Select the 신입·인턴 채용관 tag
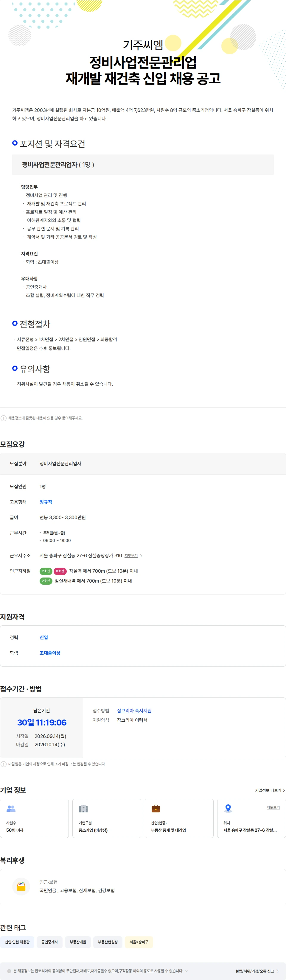 pyautogui.click(x=17, y=942)
